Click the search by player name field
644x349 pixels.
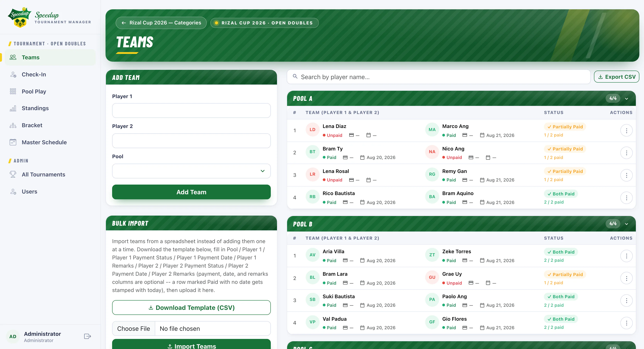[x=439, y=77]
